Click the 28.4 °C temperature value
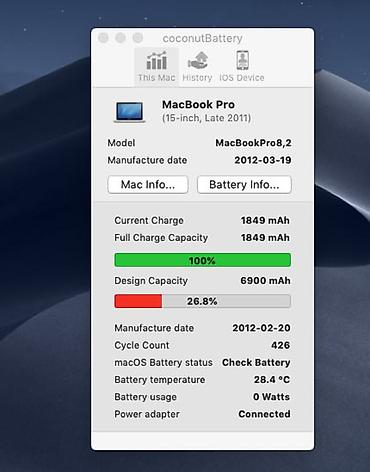Viewport: 370px width, 472px height. 272,380
